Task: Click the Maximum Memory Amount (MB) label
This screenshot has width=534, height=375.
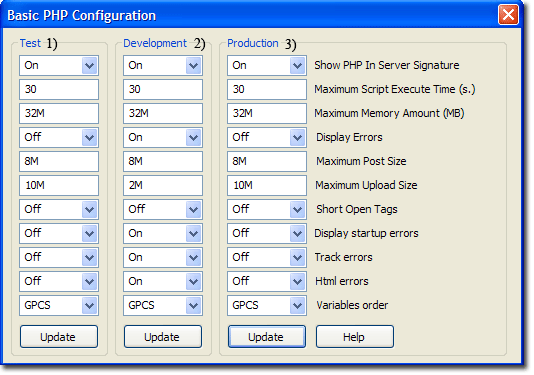Action: [x=389, y=113]
